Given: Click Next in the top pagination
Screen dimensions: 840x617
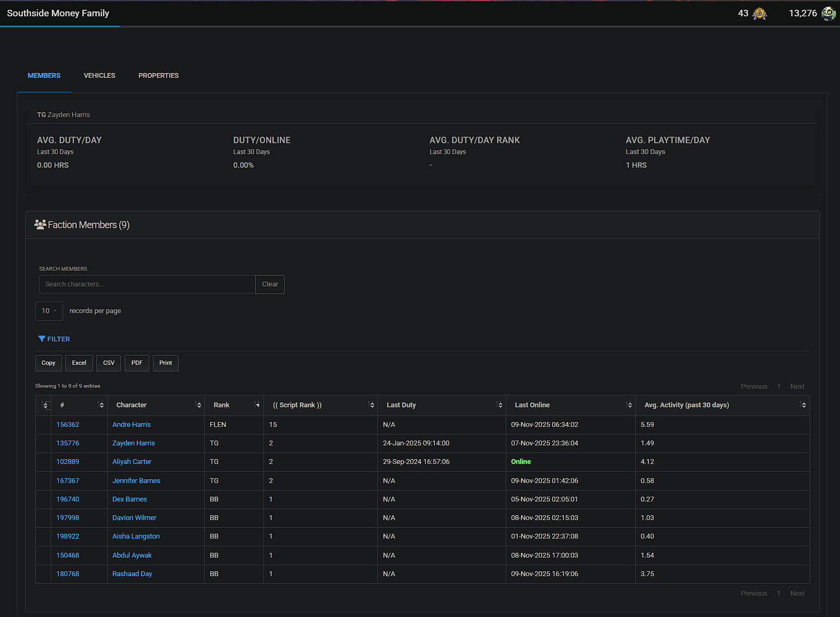Looking at the screenshot, I should pos(798,387).
